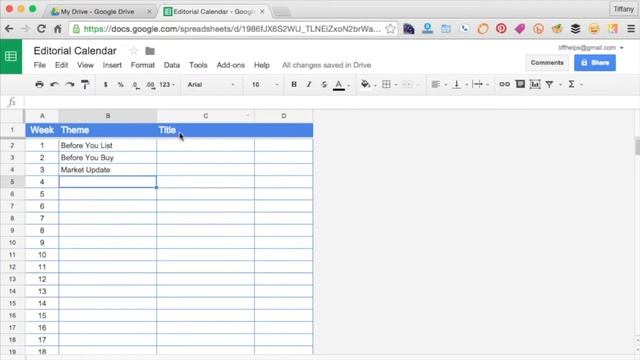Select cell 'Market Update'
The height and width of the screenshot is (360, 640).
[108, 170]
